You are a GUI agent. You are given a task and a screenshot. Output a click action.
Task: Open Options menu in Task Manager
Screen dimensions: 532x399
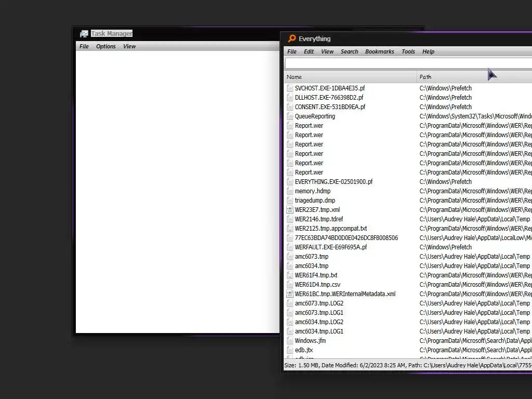click(106, 46)
